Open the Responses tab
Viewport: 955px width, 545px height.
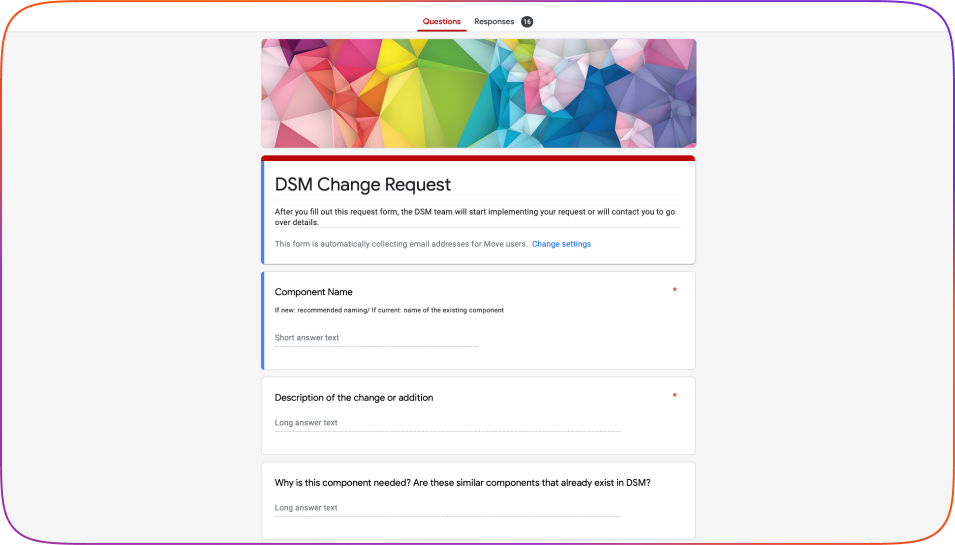point(494,21)
